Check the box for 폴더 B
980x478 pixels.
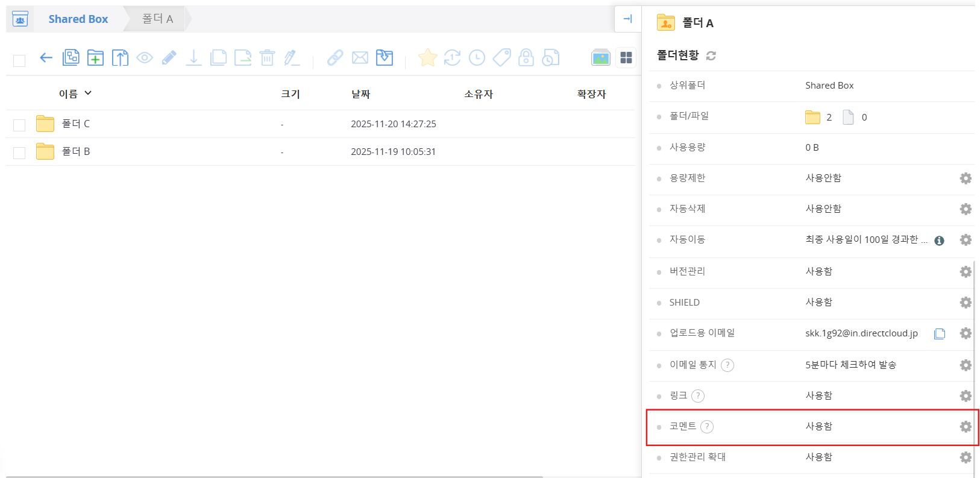click(x=19, y=153)
